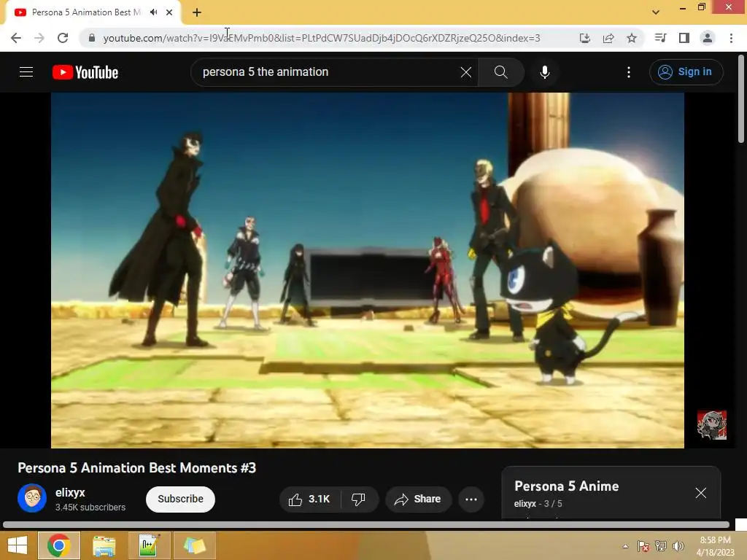Open network status tray icon
Screen dimensions: 747x560
[661, 546]
